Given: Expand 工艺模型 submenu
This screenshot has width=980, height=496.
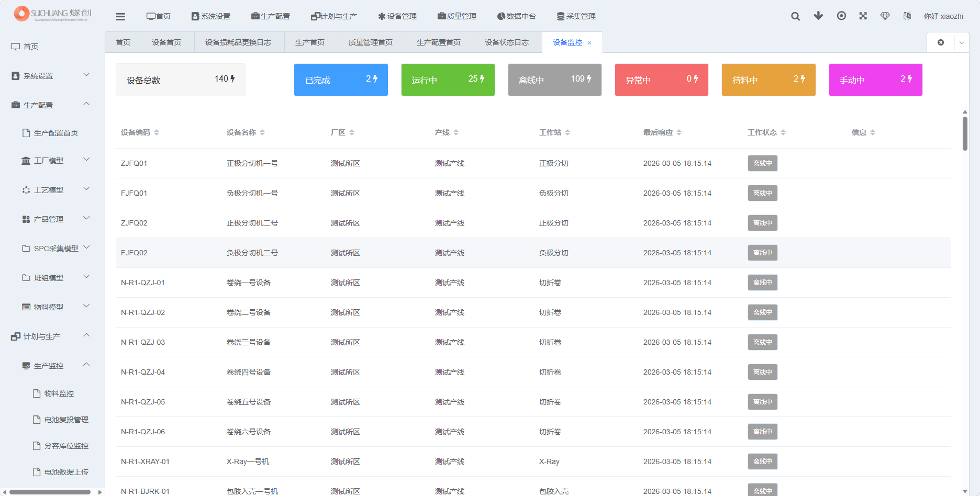Looking at the screenshot, I should coord(86,189).
